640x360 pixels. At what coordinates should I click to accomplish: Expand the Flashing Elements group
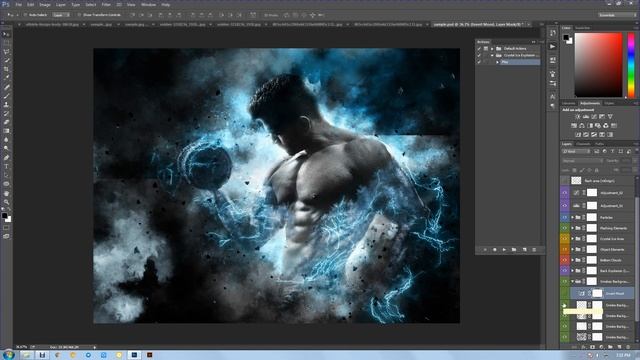[x=572, y=228]
